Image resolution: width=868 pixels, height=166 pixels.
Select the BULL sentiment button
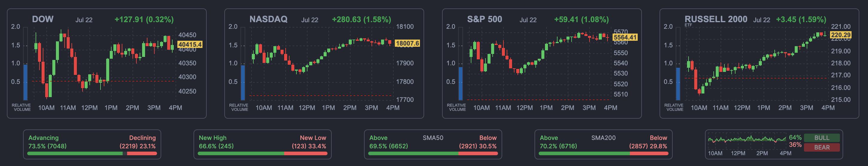point(822,138)
